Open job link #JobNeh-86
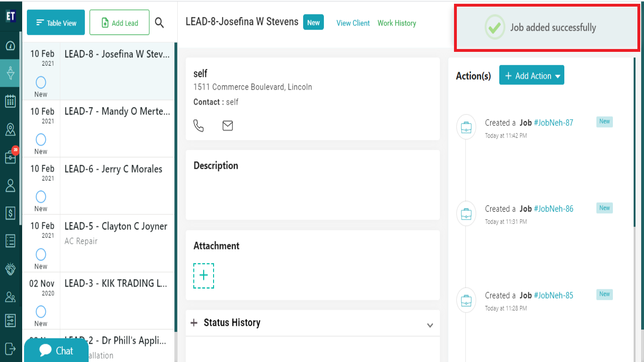Image resolution: width=644 pixels, height=362 pixels. [553, 209]
